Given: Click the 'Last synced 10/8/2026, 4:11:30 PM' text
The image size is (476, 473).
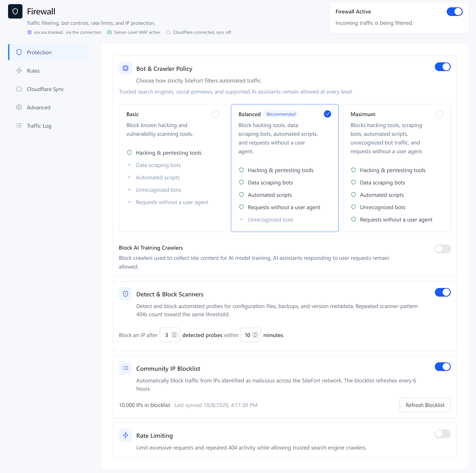Looking at the screenshot, I should pyautogui.click(x=216, y=405).
